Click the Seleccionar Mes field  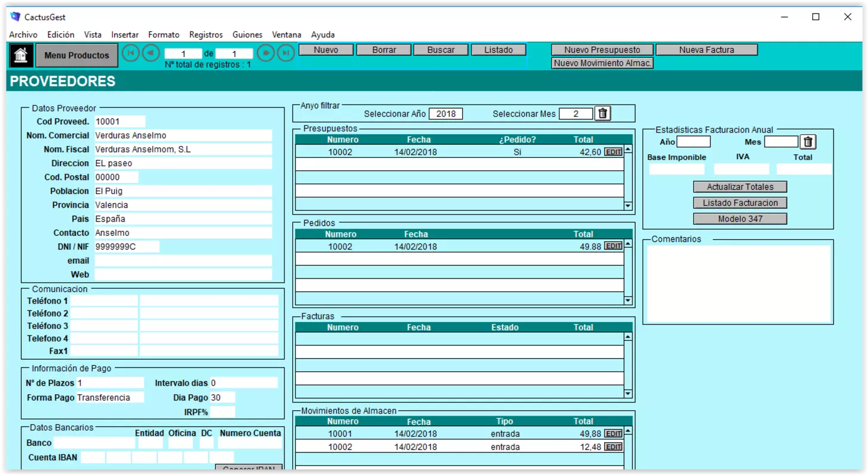point(576,113)
